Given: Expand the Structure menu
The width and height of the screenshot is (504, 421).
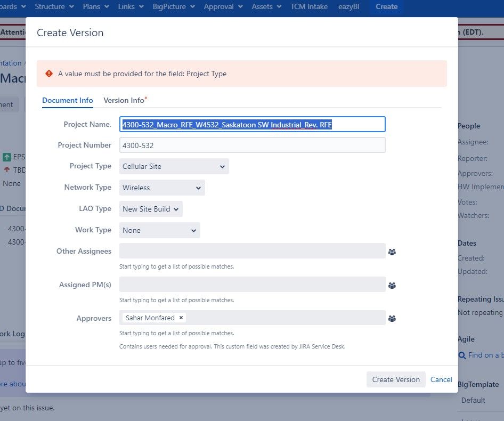Looking at the screenshot, I should tap(54, 6).
